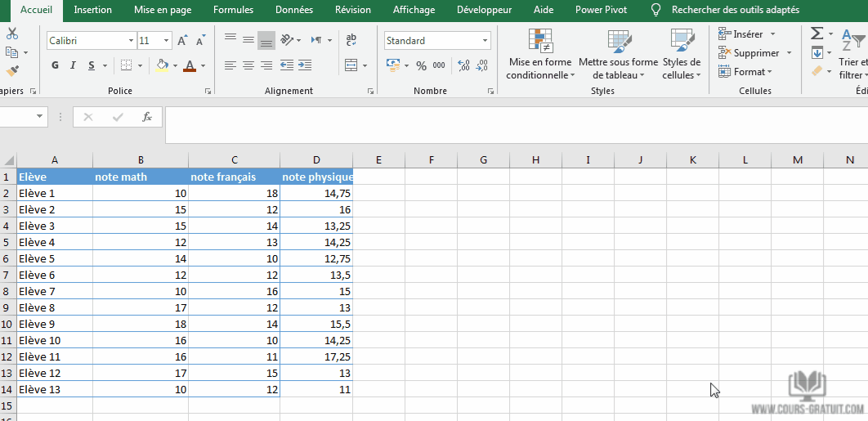Click in the formula bar input
The image size is (868, 421).
[x=516, y=124]
